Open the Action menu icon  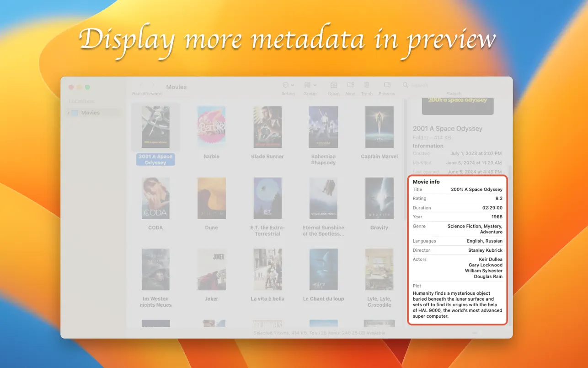(x=286, y=85)
